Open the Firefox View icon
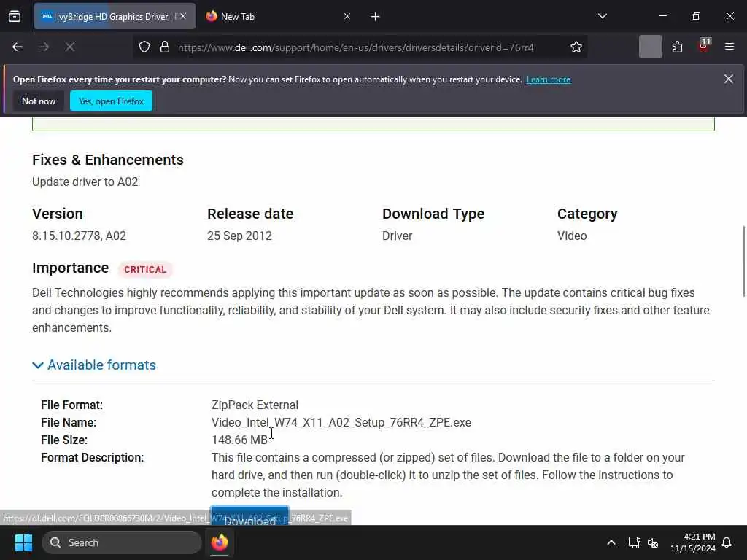This screenshot has height=560, width=747. [15, 17]
